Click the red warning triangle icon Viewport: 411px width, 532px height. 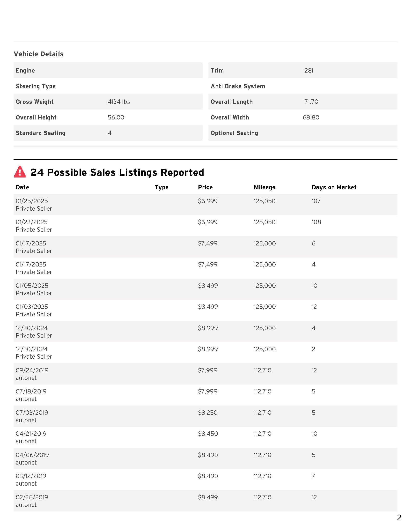[20, 171]
